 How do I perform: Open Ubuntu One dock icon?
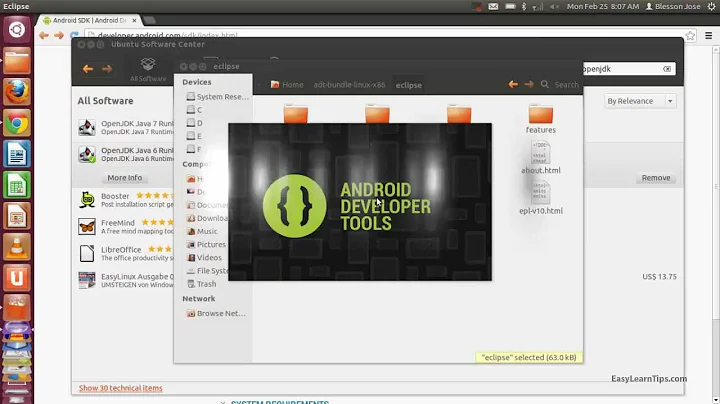click(x=17, y=278)
